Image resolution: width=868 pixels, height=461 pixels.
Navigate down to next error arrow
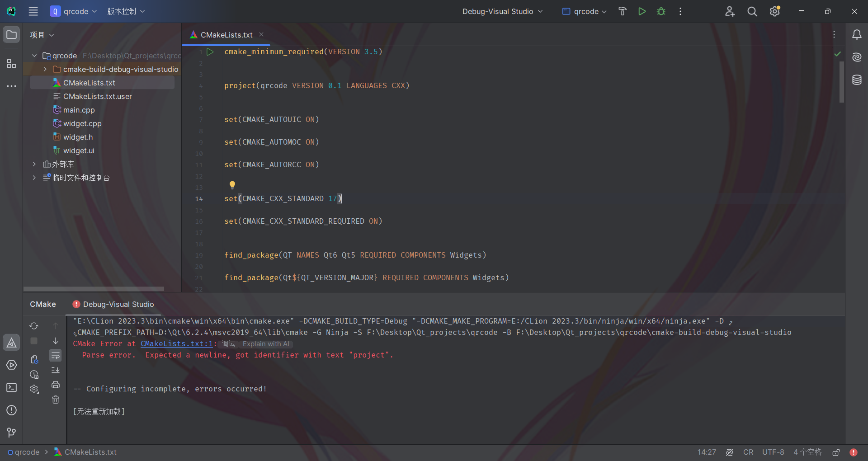56,341
